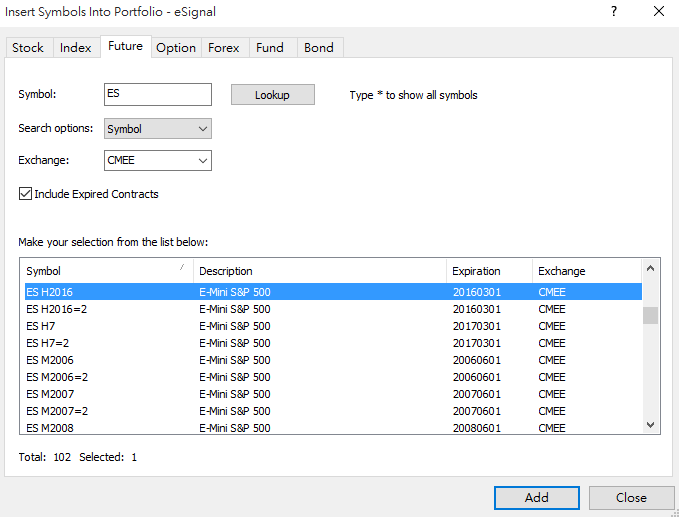The width and height of the screenshot is (679, 517).
Task: Click CMEE exchange cell in ES M2006=2 row
Action: [552, 377]
